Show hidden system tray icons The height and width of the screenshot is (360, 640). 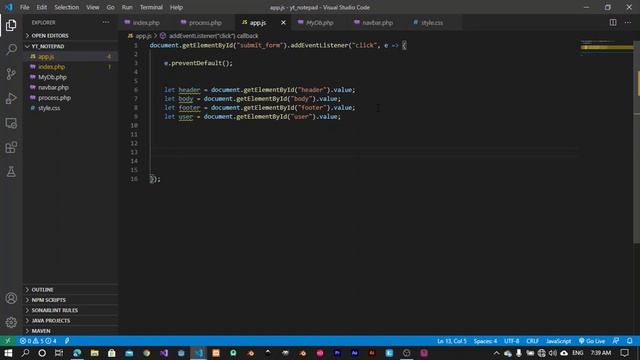(496, 353)
